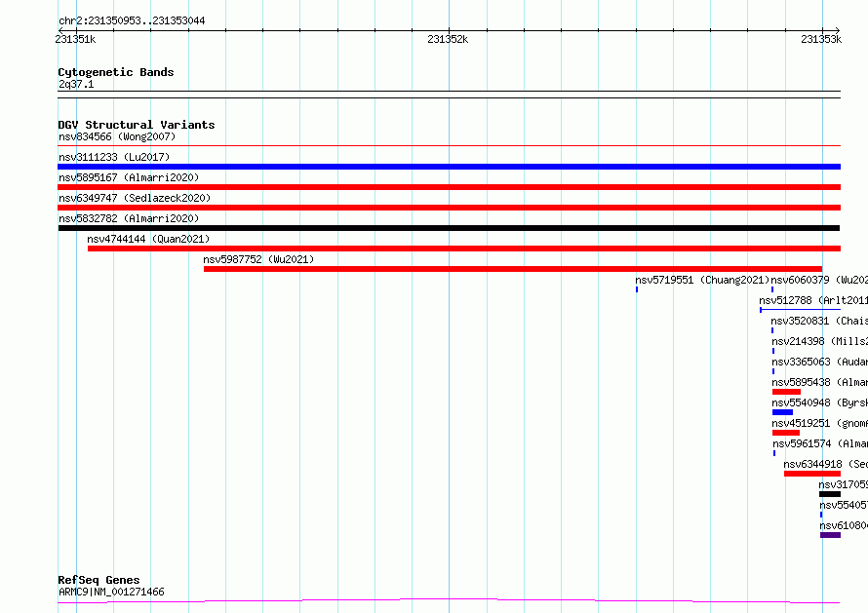Select the blue nsv3111233 (Lu2017) variant bar
The image size is (868, 613).
coord(449,167)
